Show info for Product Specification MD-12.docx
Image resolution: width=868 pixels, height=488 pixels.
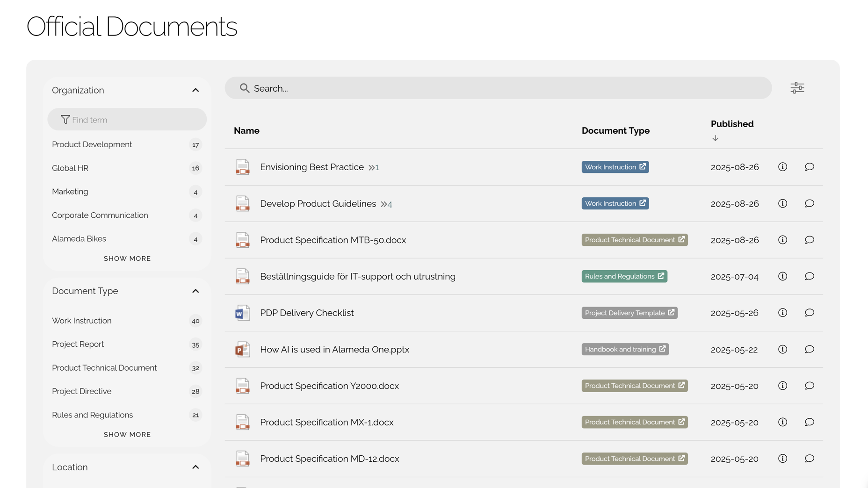tap(782, 459)
